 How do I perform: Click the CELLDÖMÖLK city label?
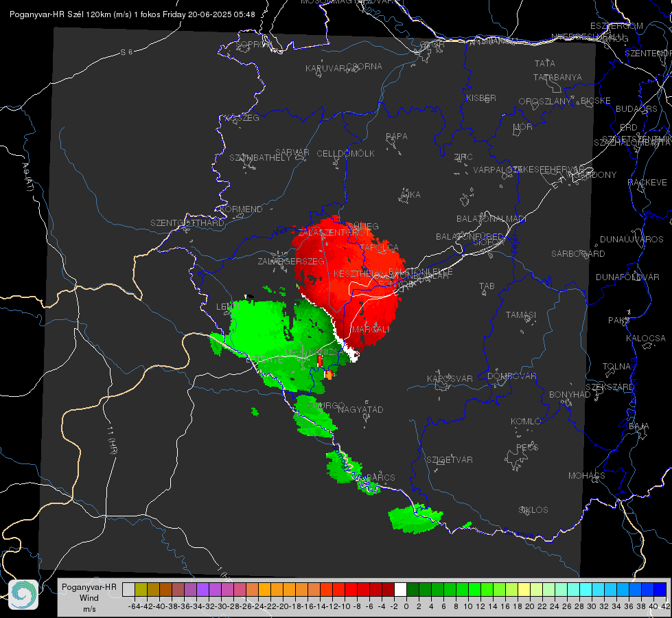pos(345,153)
